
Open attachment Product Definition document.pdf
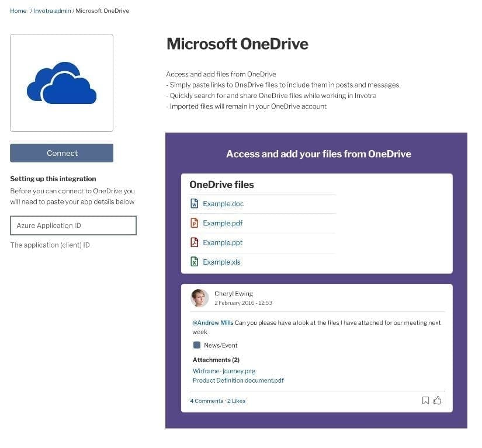[x=238, y=380]
